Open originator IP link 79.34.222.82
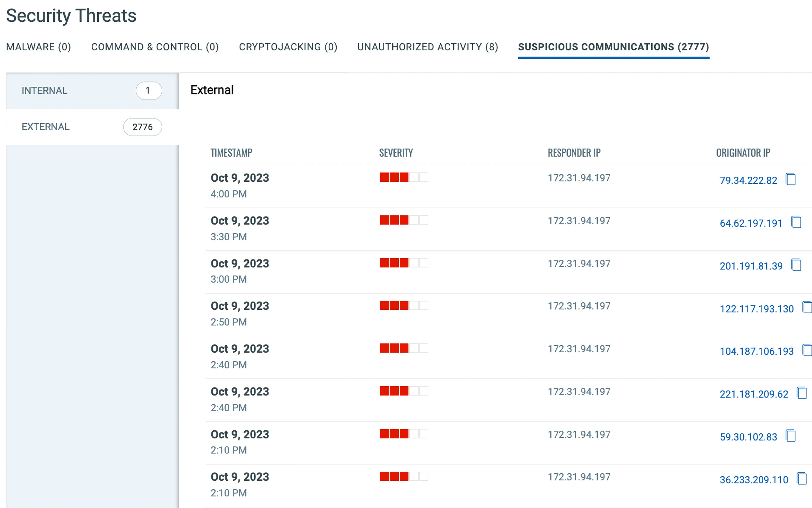This screenshot has width=812, height=508. click(x=748, y=181)
